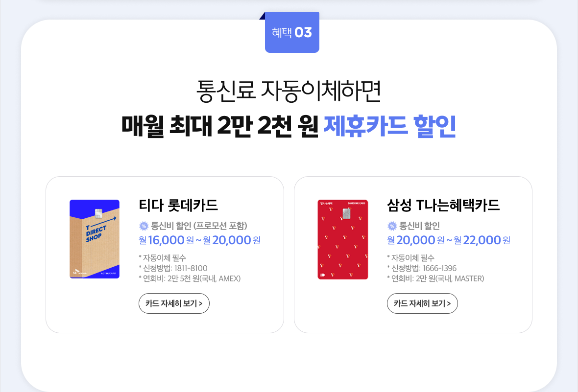Open the red 삼성 T나는혜택카드 card image
This screenshot has height=392, width=578.
click(x=343, y=239)
